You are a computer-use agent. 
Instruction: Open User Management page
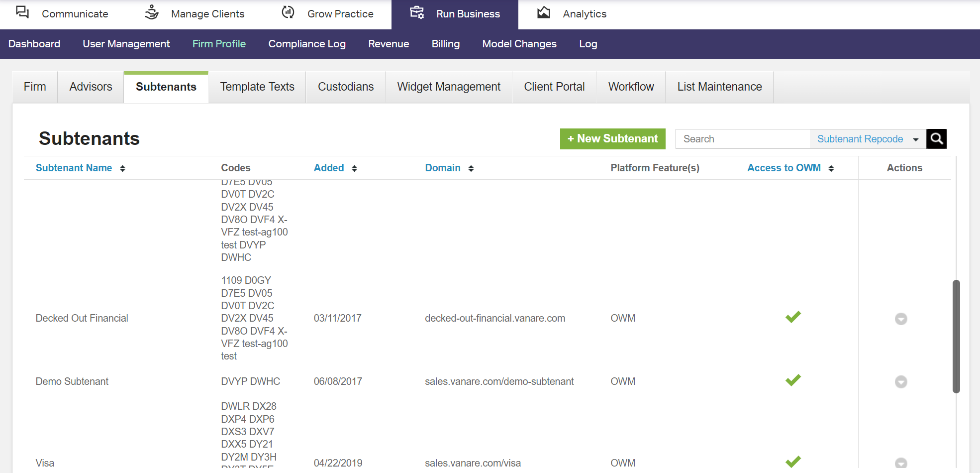tap(126, 44)
